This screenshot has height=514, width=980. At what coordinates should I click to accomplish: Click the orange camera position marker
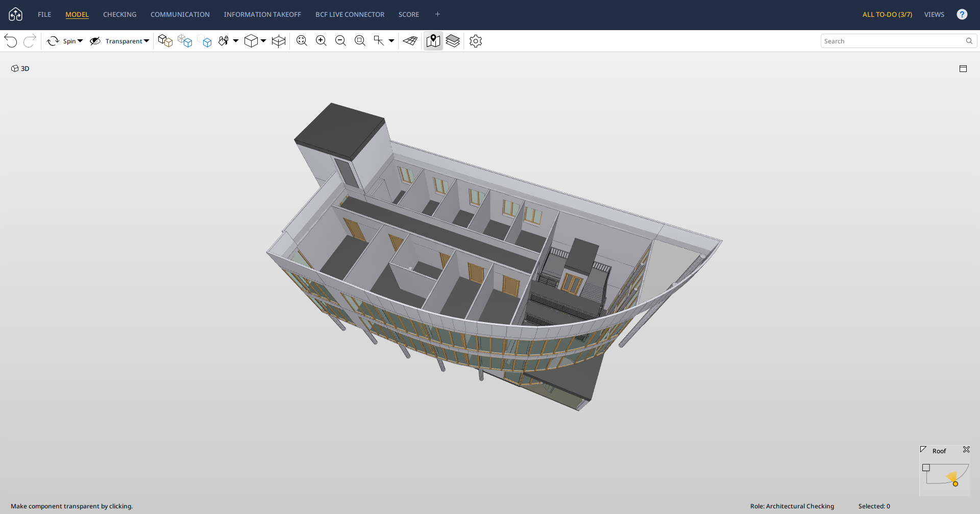point(955,484)
